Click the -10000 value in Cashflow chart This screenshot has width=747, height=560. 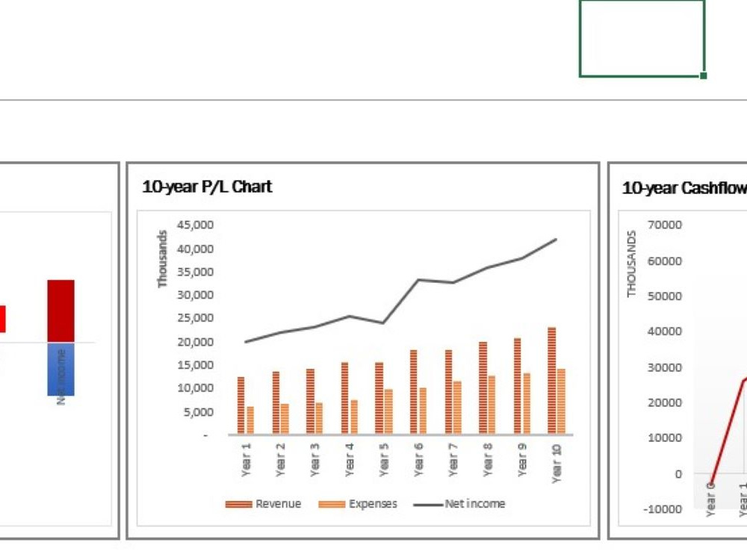pyautogui.click(x=662, y=509)
